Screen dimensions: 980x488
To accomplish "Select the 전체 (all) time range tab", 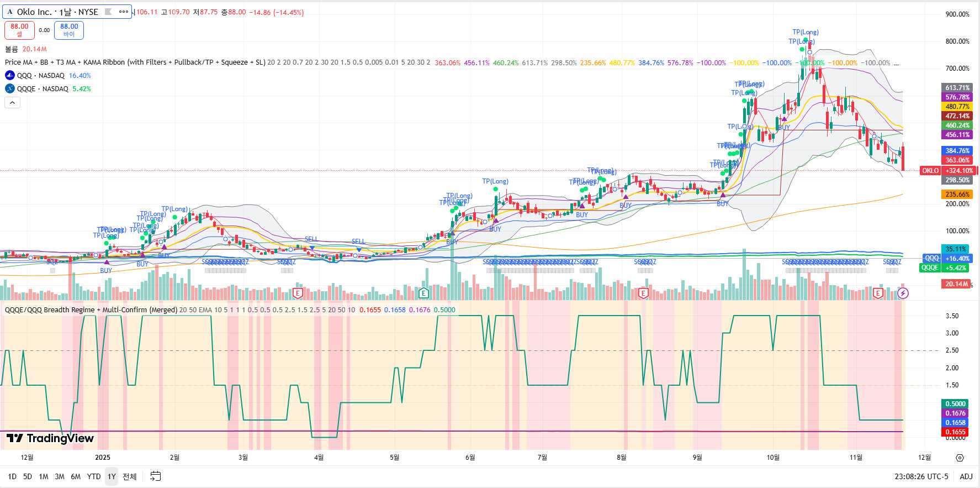I will point(130,476).
